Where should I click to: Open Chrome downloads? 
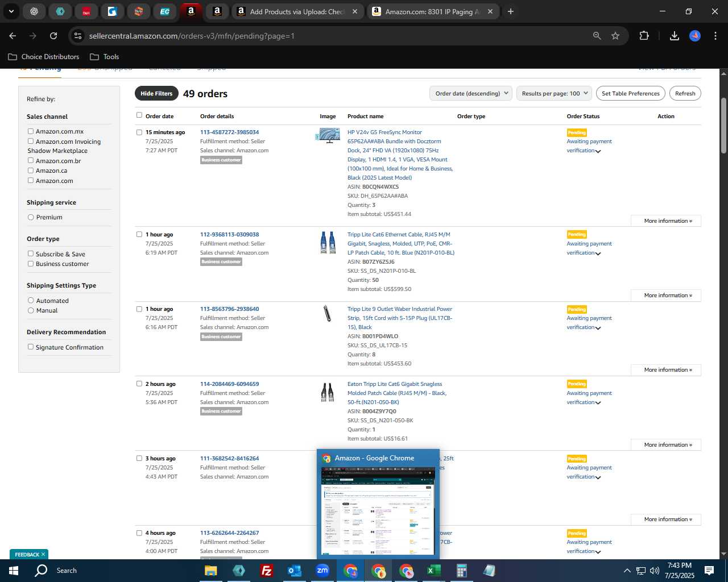pyautogui.click(x=675, y=36)
